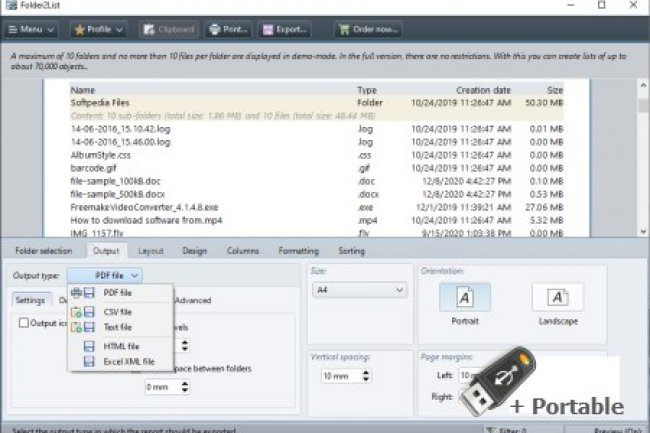Click the Left page margin field
The image size is (650, 433).
(469, 375)
